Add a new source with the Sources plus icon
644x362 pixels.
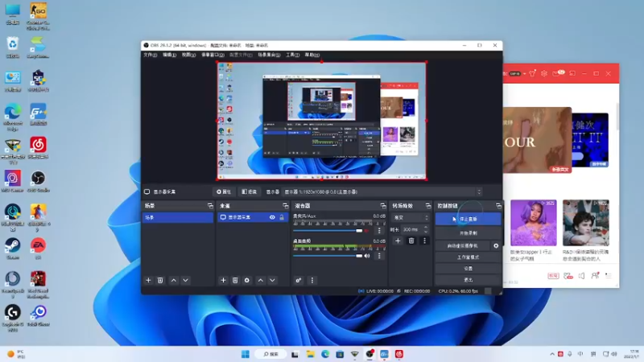[223, 280]
